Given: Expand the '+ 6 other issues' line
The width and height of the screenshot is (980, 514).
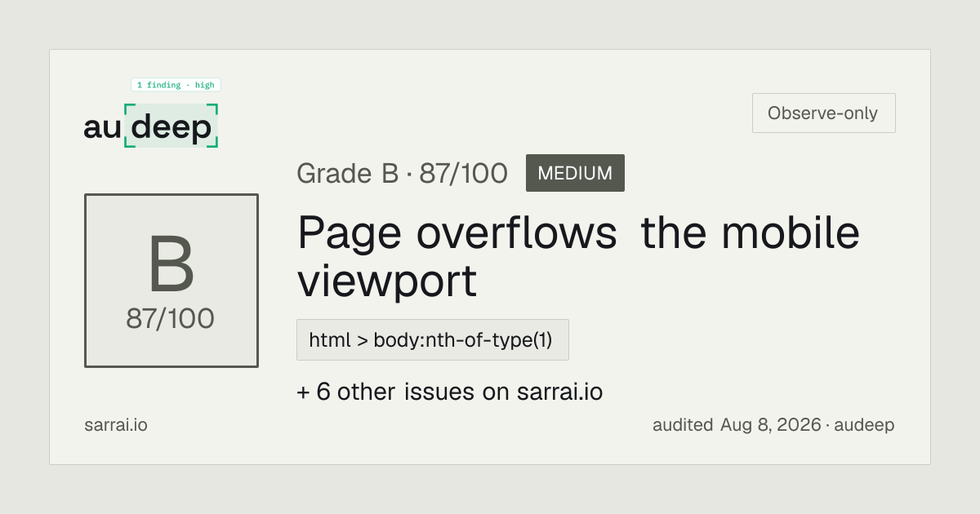Looking at the screenshot, I should (449, 392).
